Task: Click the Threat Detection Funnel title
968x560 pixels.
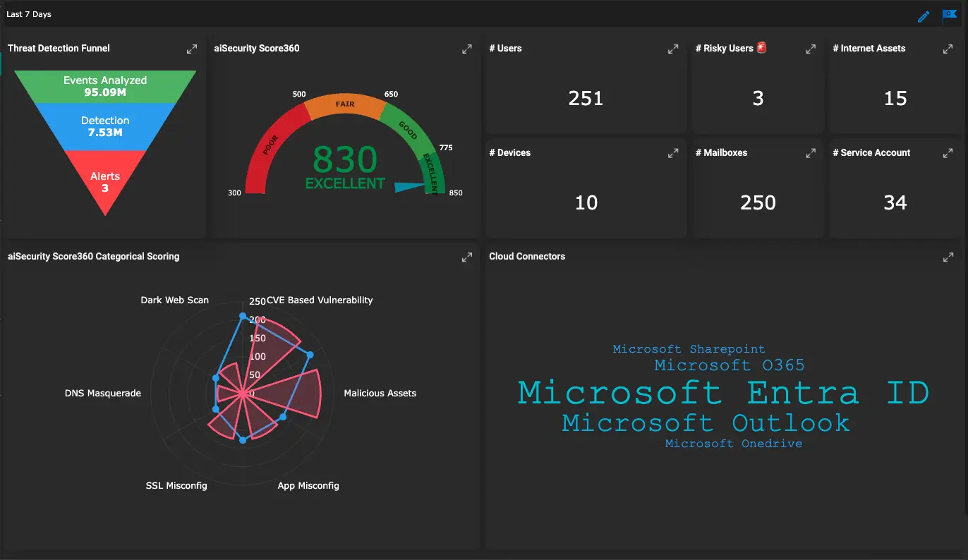Action: [x=59, y=49]
